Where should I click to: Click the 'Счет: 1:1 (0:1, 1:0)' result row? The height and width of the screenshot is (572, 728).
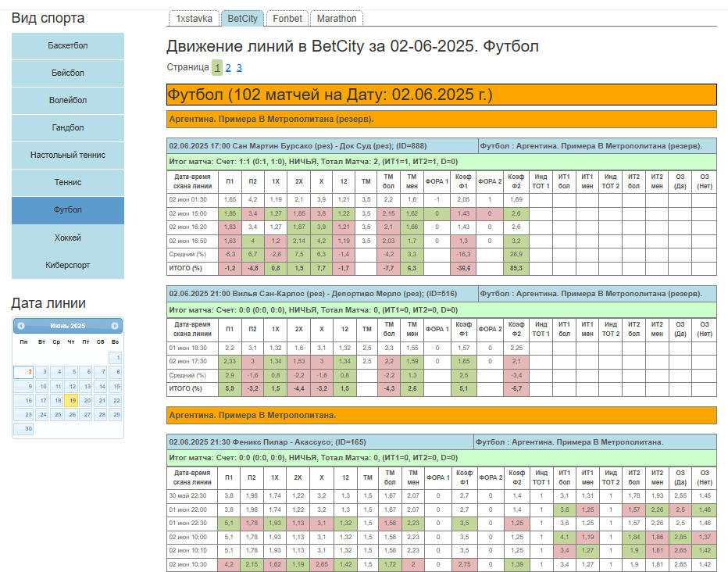click(441, 162)
